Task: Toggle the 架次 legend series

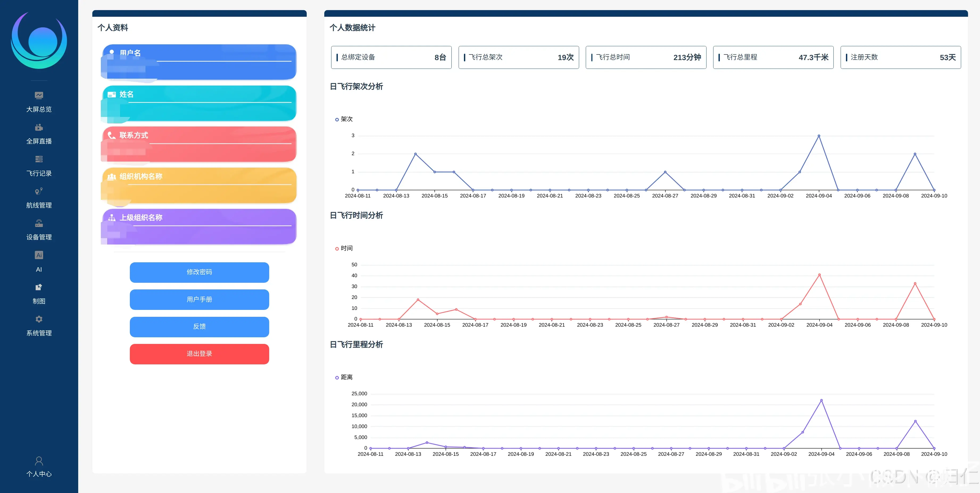Action: point(344,119)
